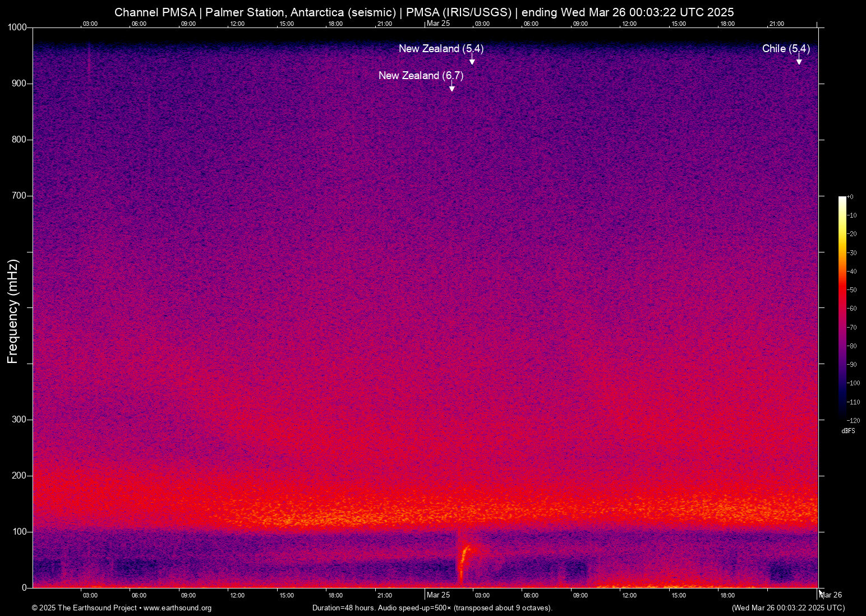866x616 pixels.
Task: Click the -10 label on the color scale
Action: (x=852, y=215)
